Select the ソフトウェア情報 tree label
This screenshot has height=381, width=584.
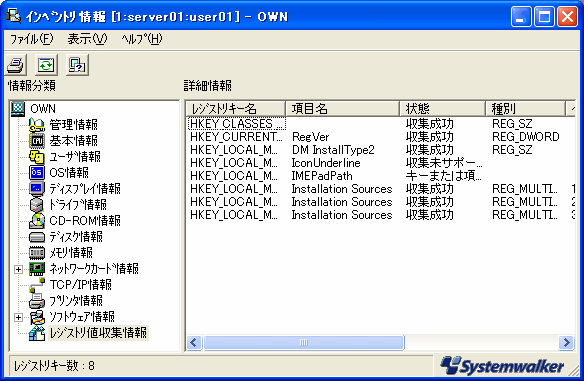coord(82,317)
